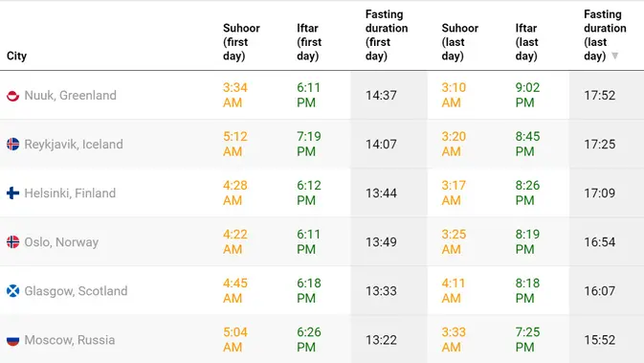644x363 pixels.
Task: Select the Nuuk, Greenland city name
Action: coord(70,96)
